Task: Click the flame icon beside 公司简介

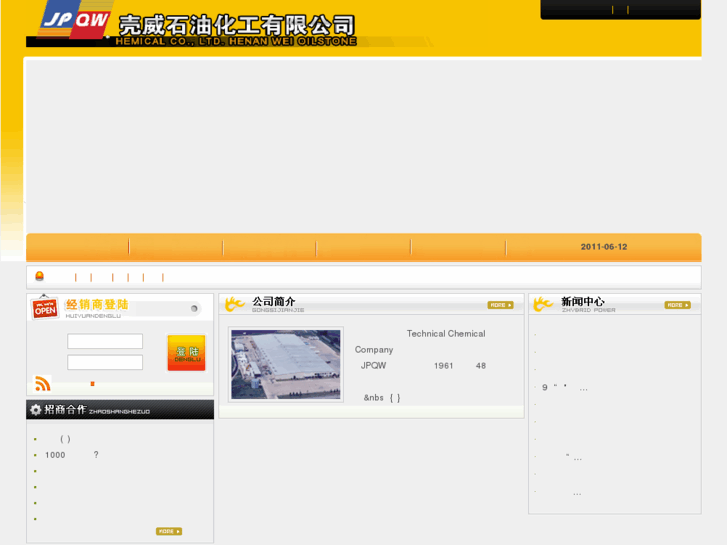Action: pos(235,304)
